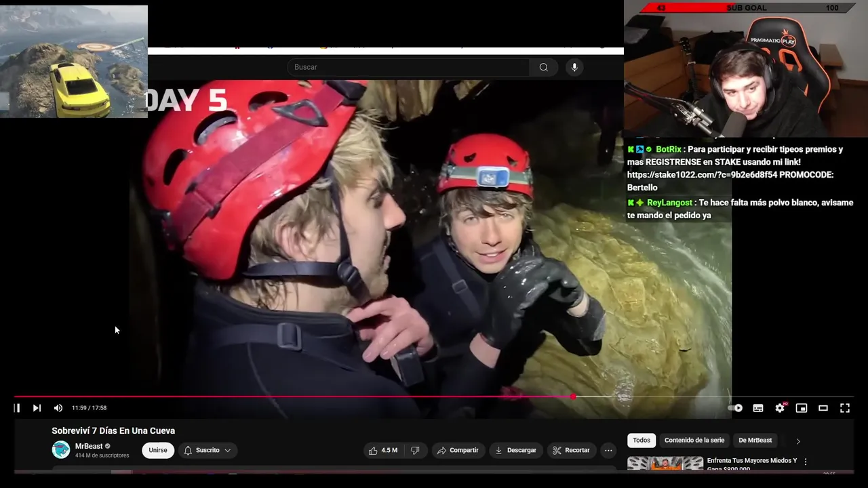Viewport: 868px width, 488px height.
Task: Open the MrBeast channel avatar
Action: 61,449
